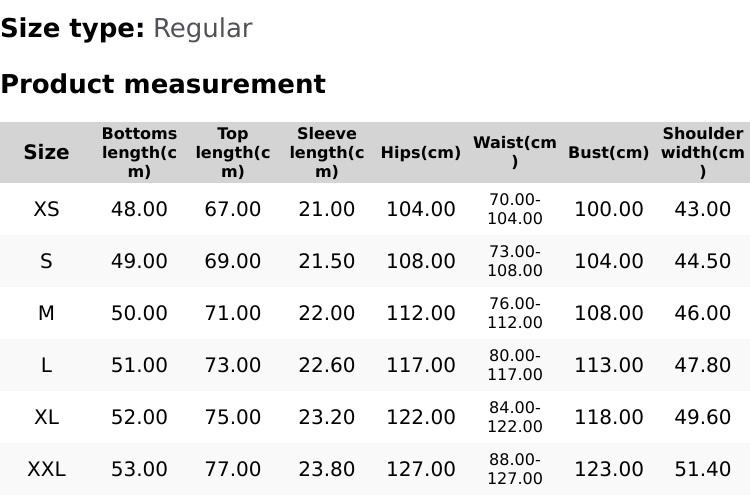Click the Regular size type value
Screen dimensions: 750x495
coord(202,28)
